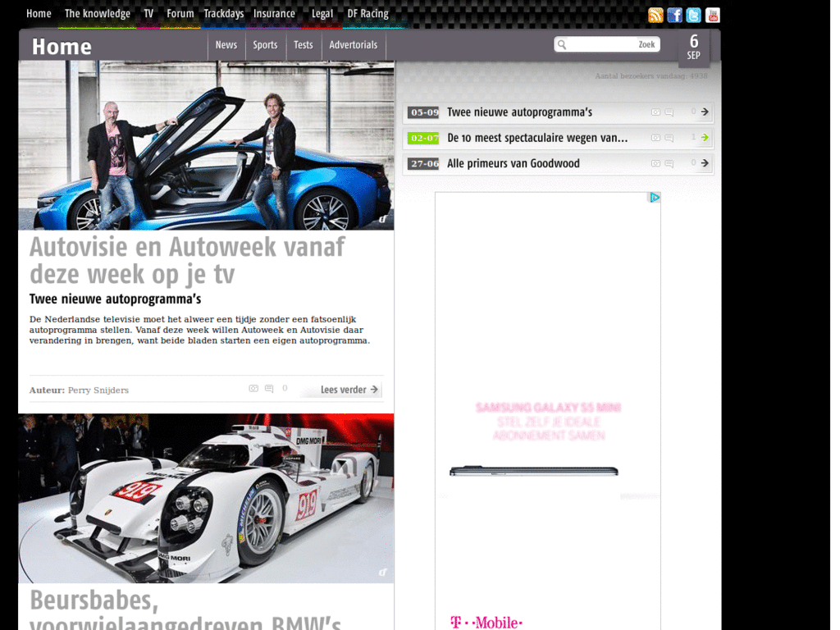
Task: Open the Facebook page icon
Action: pyautogui.click(x=674, y=15)
